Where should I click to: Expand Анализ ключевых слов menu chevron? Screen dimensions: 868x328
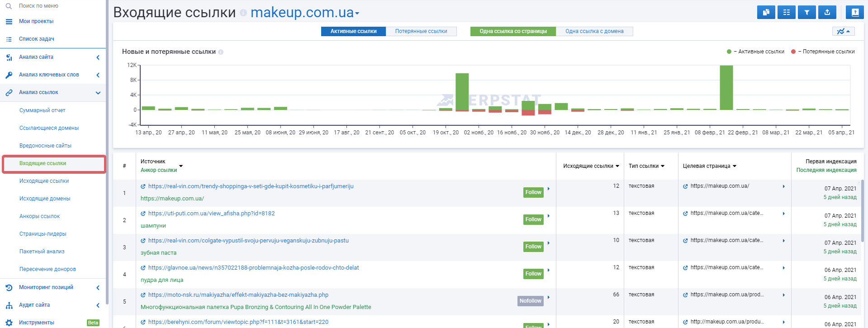(x=98, y=75)
